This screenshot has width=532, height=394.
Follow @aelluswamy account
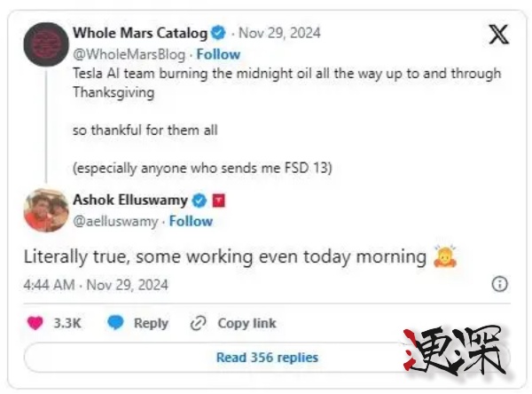(191, 221)
